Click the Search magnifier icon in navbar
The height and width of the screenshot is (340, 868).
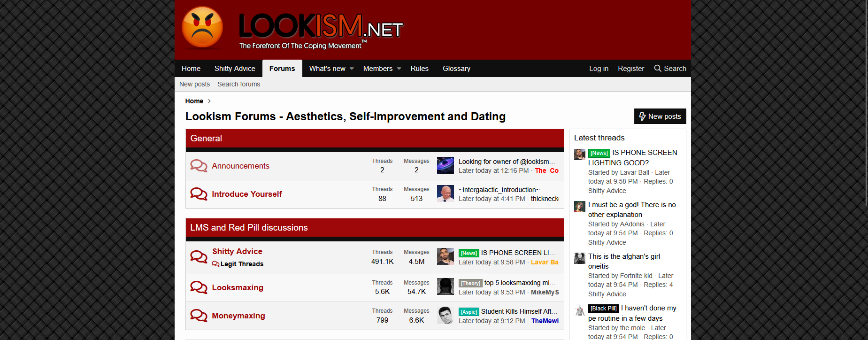658,68
